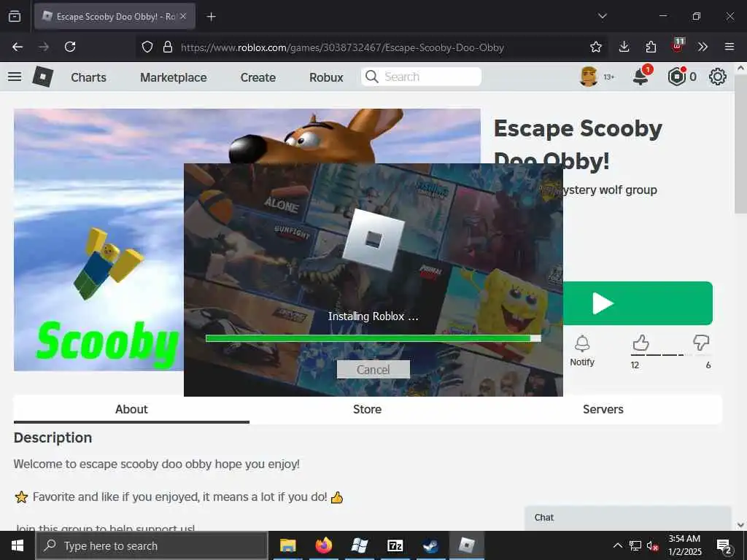Click the Description heading
Viewport: 747px width, 560px height.
click(53, 437)
